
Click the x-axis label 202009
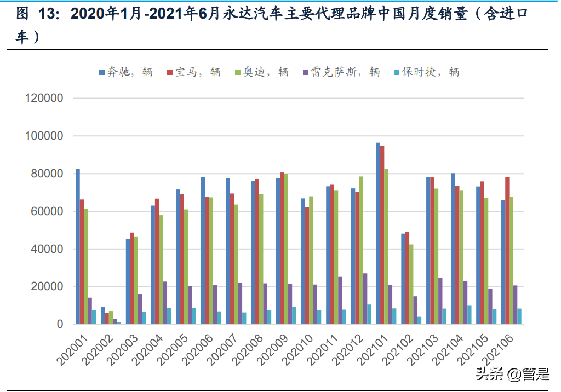[272, 350]
